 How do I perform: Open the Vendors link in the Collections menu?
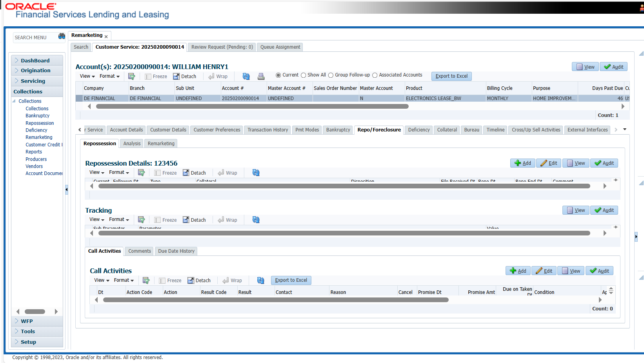(x=34, y=166)
